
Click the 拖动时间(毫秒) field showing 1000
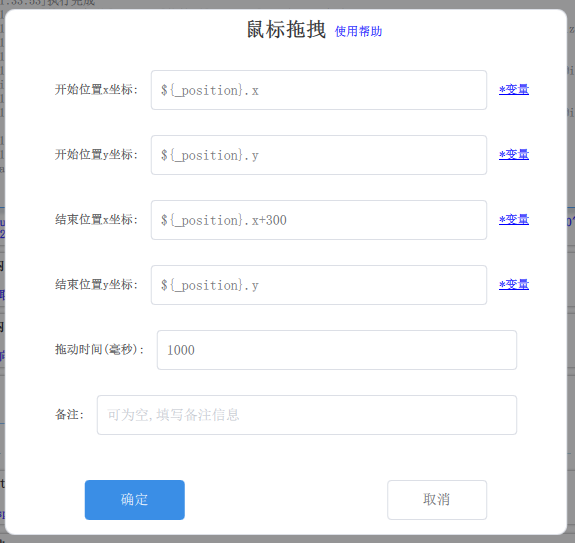pyautogui.click(x=337, y=350)
